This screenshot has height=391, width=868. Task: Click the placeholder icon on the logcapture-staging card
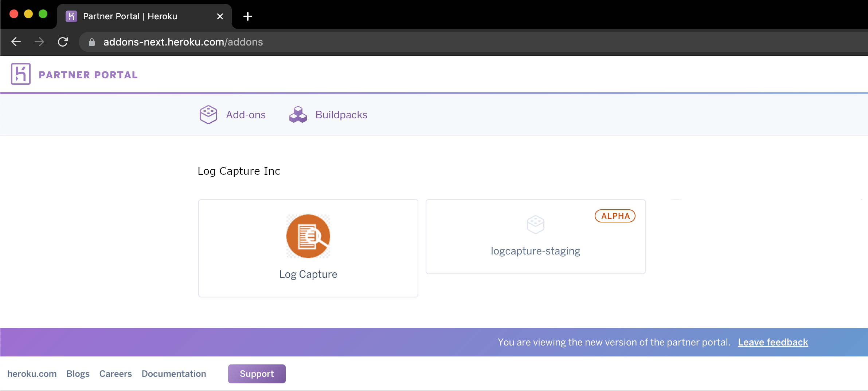tap(536, 224)
